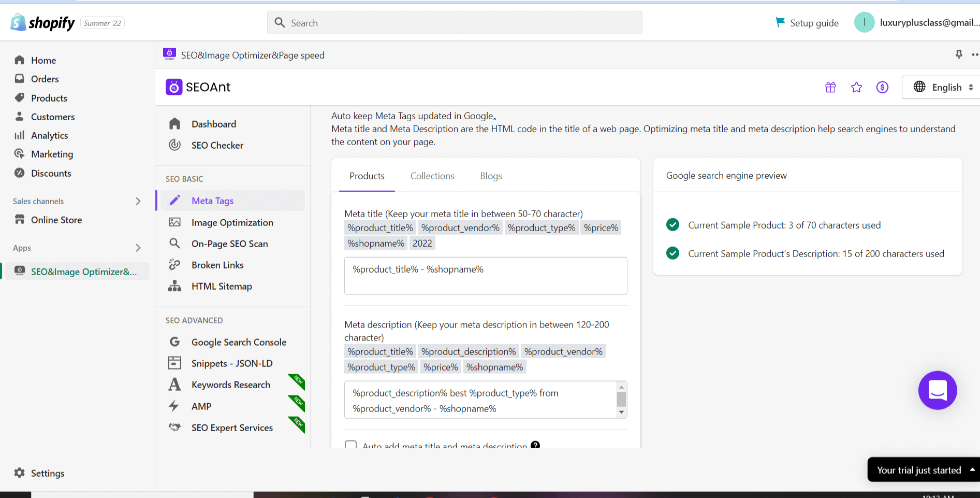Expand Sales channels chevron
This screenshot has height=498, width=980.
coord(138,201)
